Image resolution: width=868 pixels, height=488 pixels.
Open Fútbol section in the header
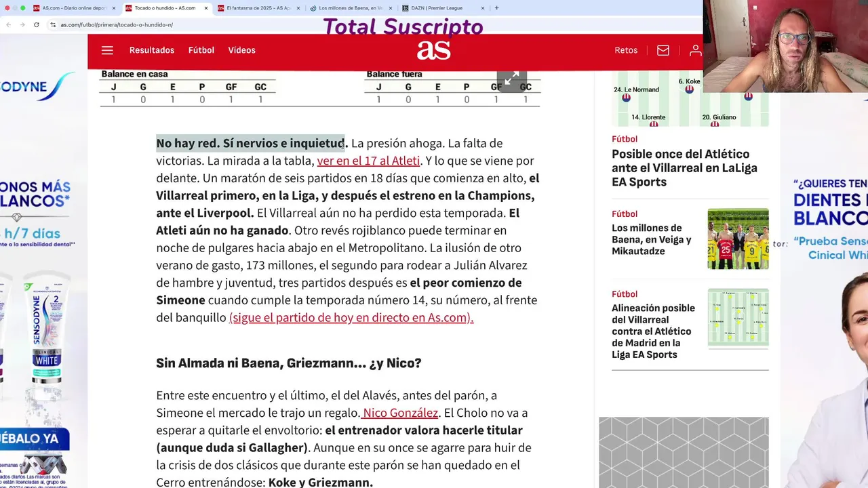201,50
